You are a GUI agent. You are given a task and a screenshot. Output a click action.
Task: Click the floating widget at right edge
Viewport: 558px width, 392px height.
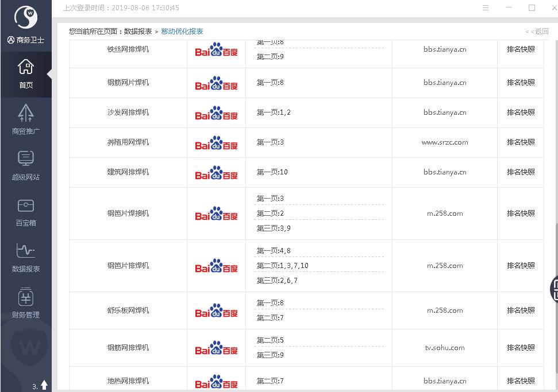click(554, 288)
